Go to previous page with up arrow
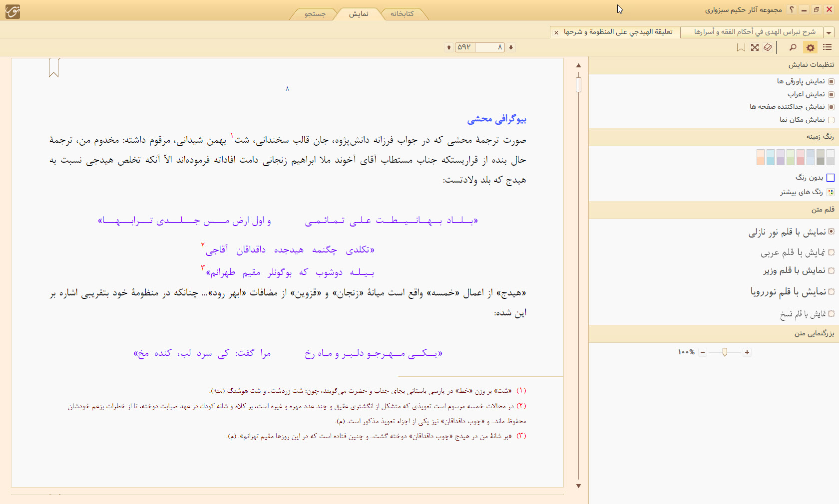Viewport: 839px width, 504px height. 449,47
